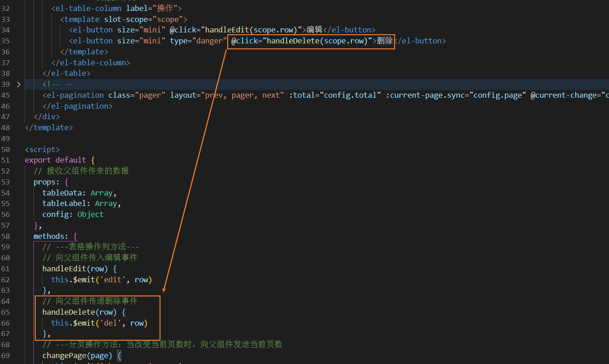Click the layout="prev, pager, next" attribute

(228, 95)
